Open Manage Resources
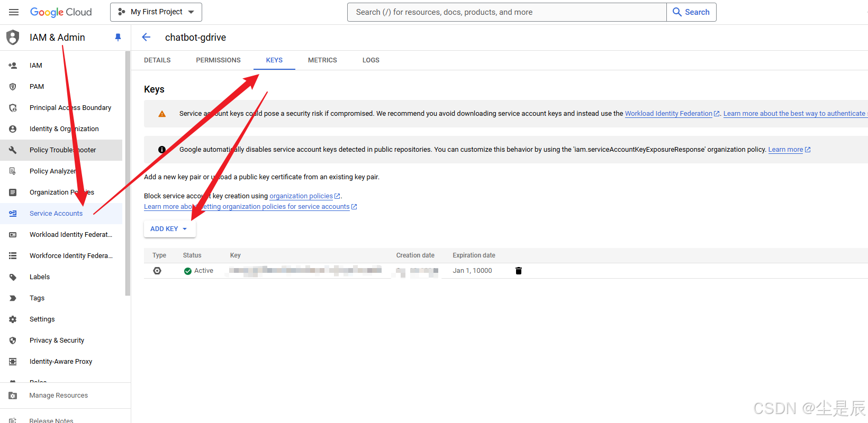868x423 pixels. click(65, 396)
